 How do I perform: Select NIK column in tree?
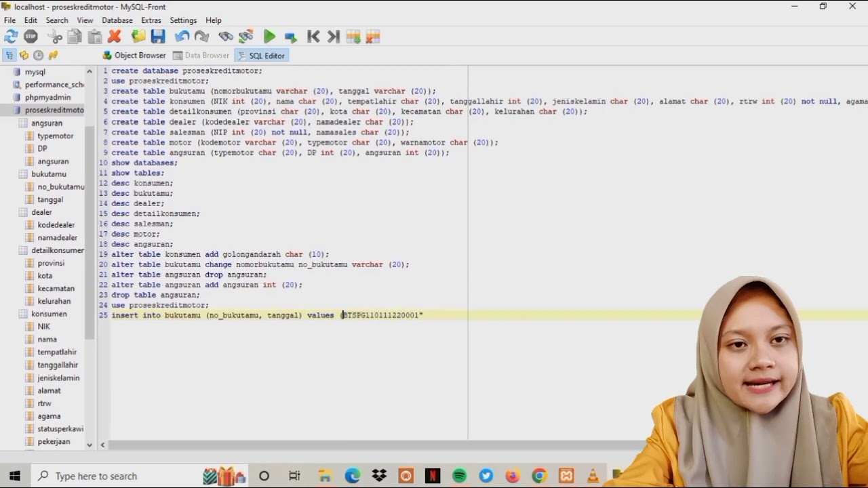click(x=43, y=327)
